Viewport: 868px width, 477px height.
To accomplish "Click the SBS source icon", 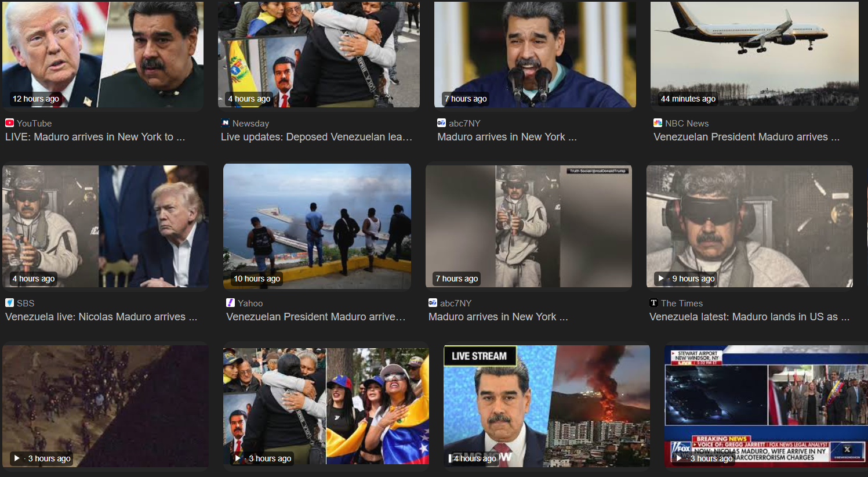I will [9, 302].
